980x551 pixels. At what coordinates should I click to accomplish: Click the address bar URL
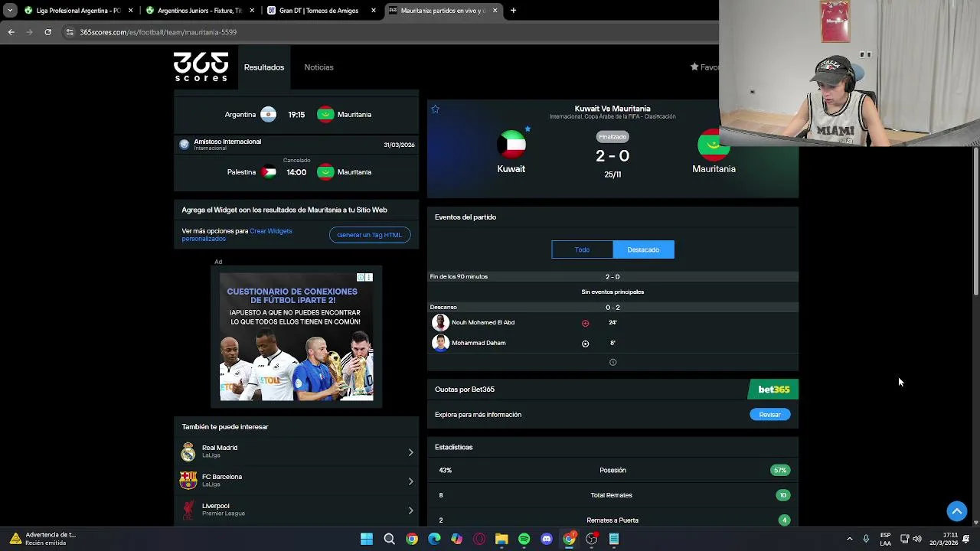(x=158, y=32)
